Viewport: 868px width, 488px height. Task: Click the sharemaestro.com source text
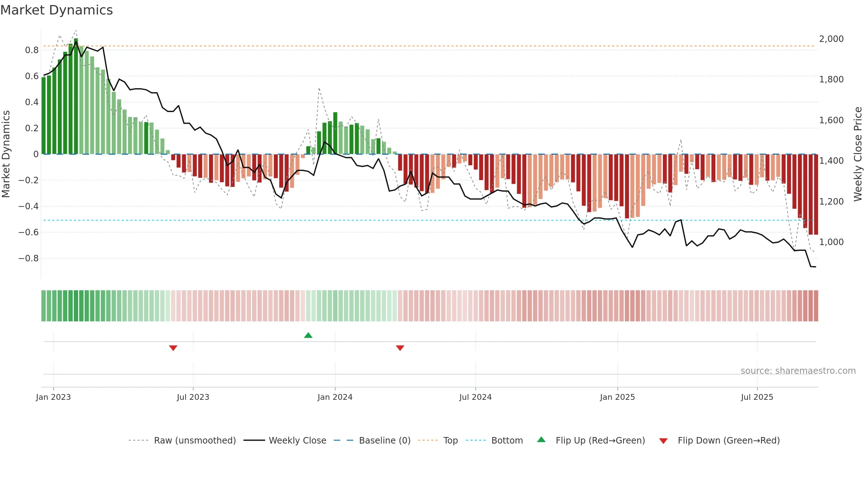798,371
